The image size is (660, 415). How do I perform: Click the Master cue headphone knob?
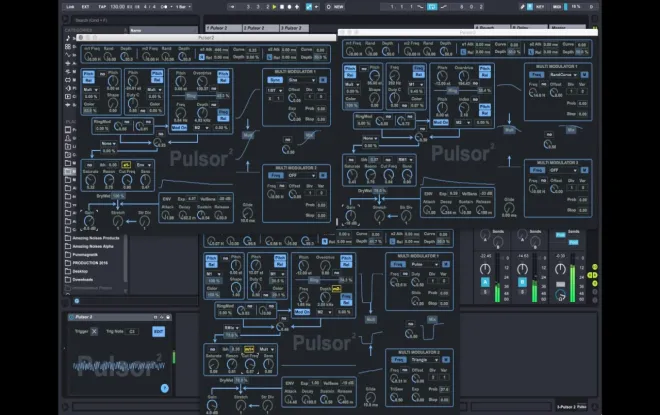click(560, 296)
